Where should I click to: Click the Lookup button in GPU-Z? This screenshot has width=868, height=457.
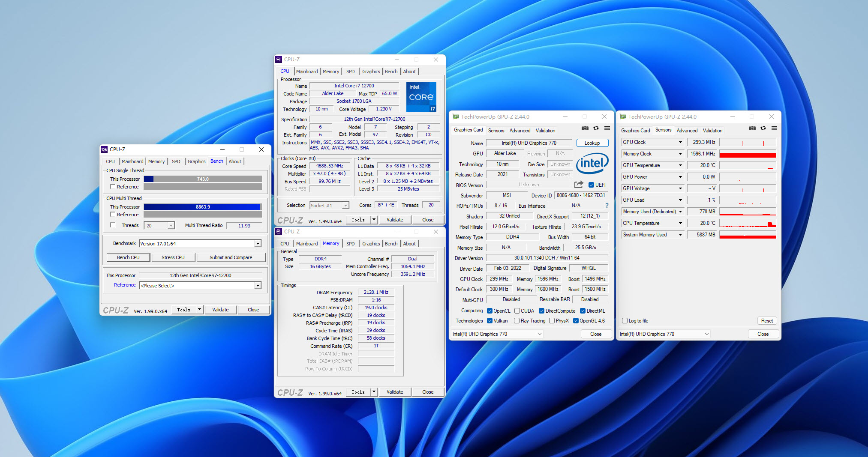pyautogui.click(x=592, y=143)
